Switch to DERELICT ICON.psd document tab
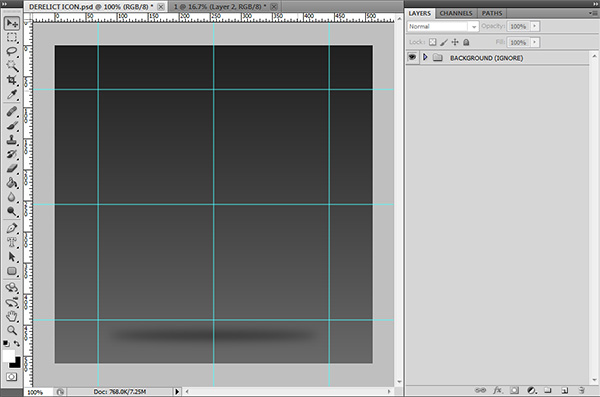600x397 pixels. pyautogui.click(x=91, y=7)
